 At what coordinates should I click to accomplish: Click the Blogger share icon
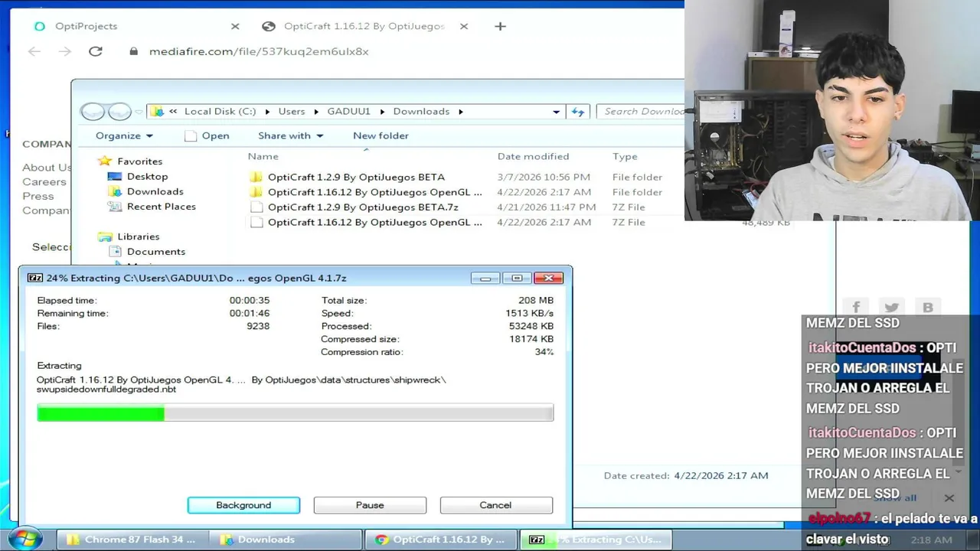tap(927, 307)
